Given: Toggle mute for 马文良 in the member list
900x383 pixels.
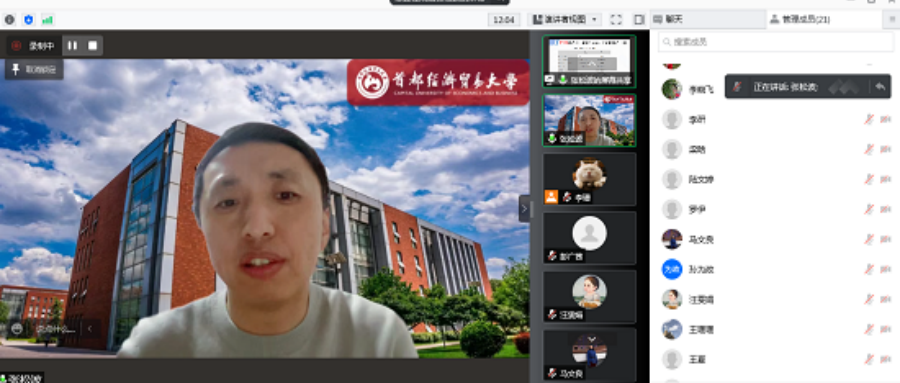Looking at the screenshot, I should coord(869,239).
